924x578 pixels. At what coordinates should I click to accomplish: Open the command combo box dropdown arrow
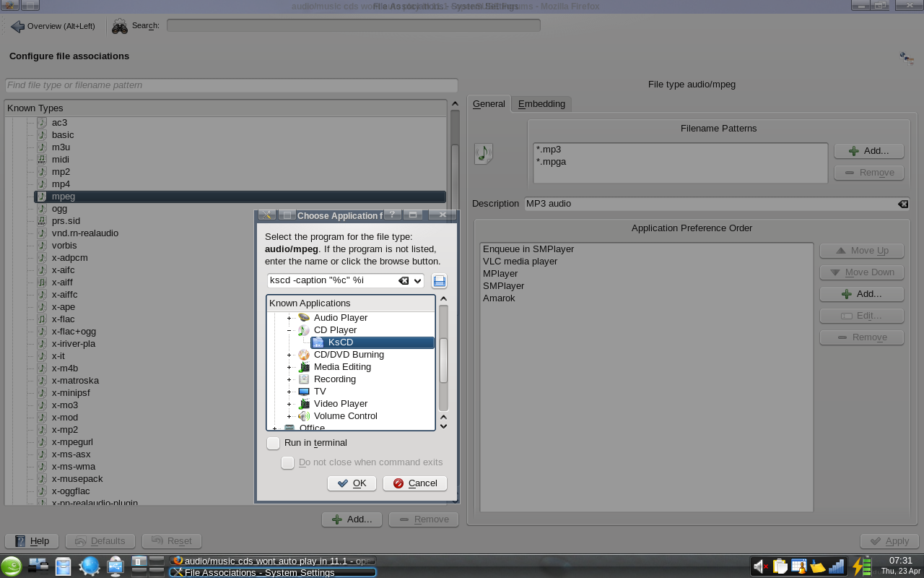(417, 281)
